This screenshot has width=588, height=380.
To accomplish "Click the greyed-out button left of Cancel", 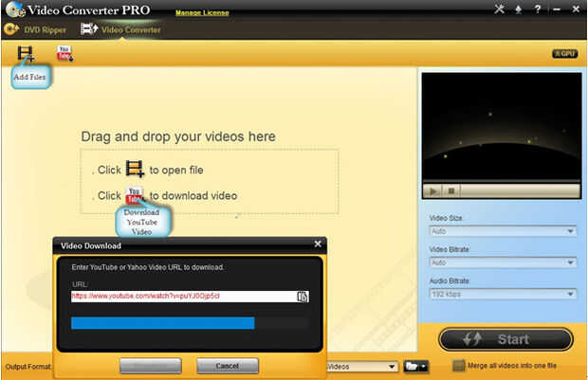I will point(151,366).
